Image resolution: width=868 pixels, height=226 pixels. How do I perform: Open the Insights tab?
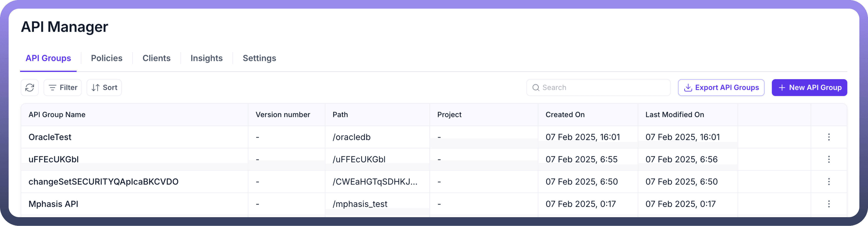pos(207,58)
